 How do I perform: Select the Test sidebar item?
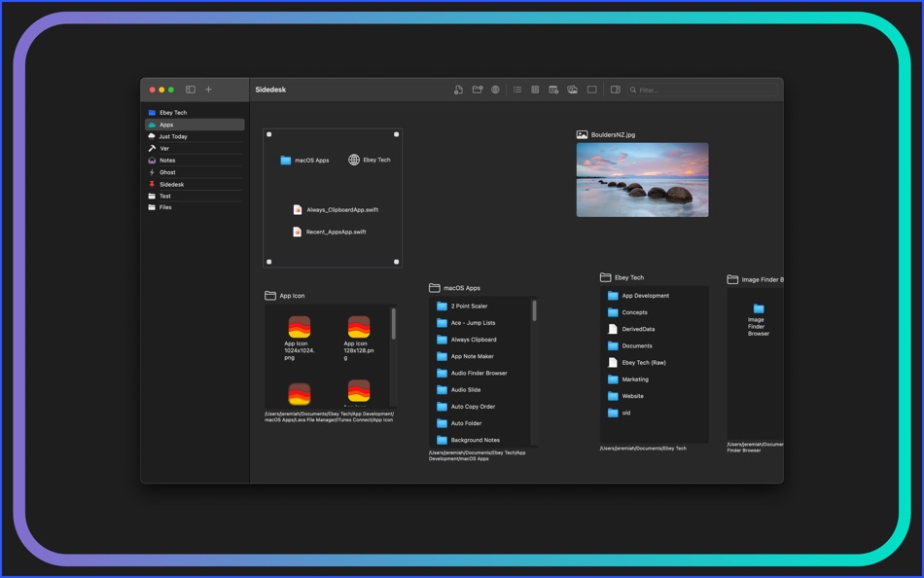click(x=195, y=196)
